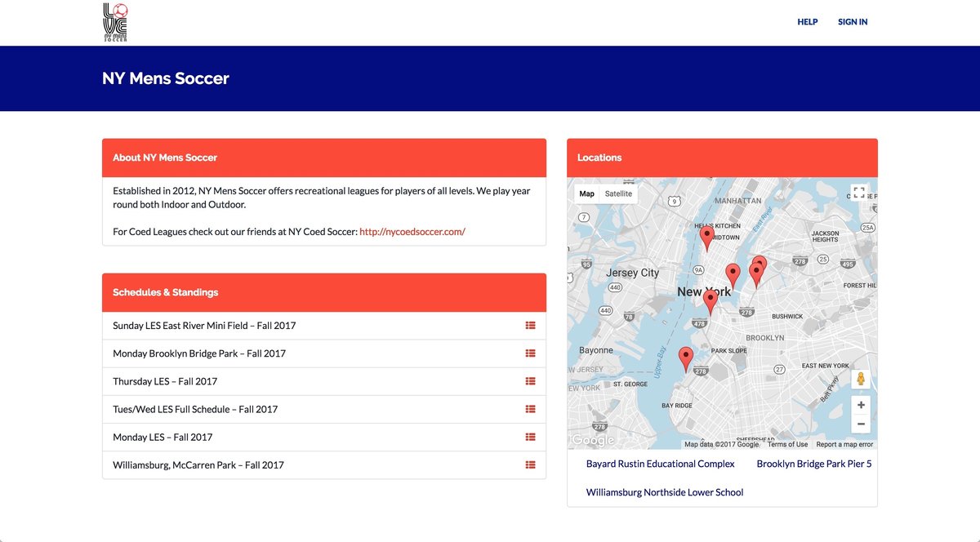Open list icon for Thursday LES – Fall 2017

point(530,381)
